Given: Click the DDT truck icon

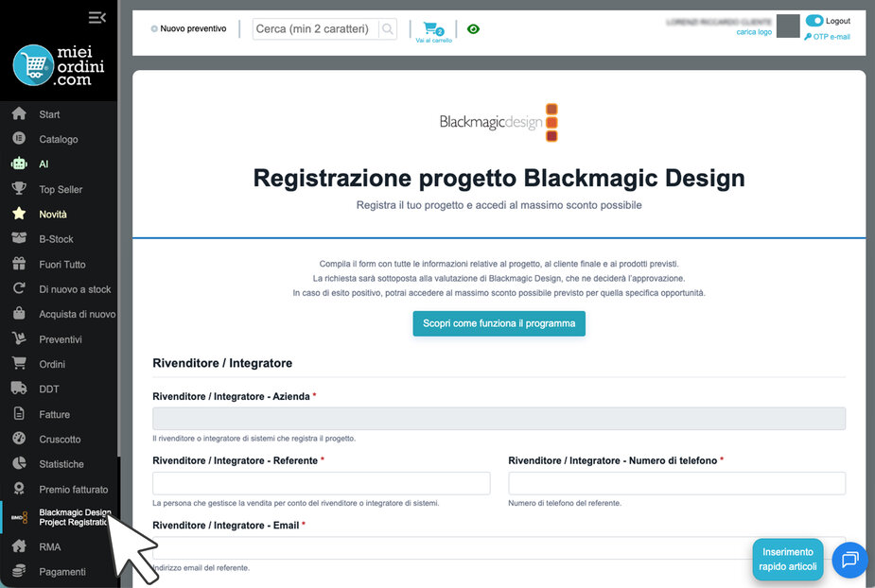Looking at the screenshot, I should click(19, 389).
